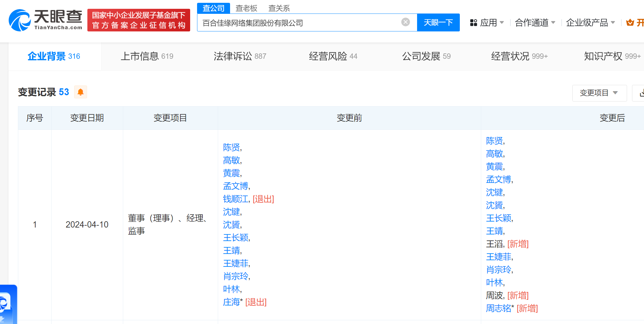
Task: Select the 经营状况 tab
Action: (519, 56)
